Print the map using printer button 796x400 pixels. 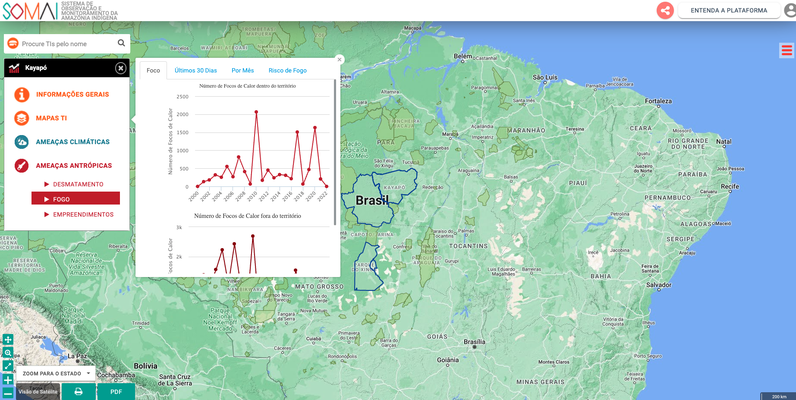pyautogui.click(x=78, y=391)
